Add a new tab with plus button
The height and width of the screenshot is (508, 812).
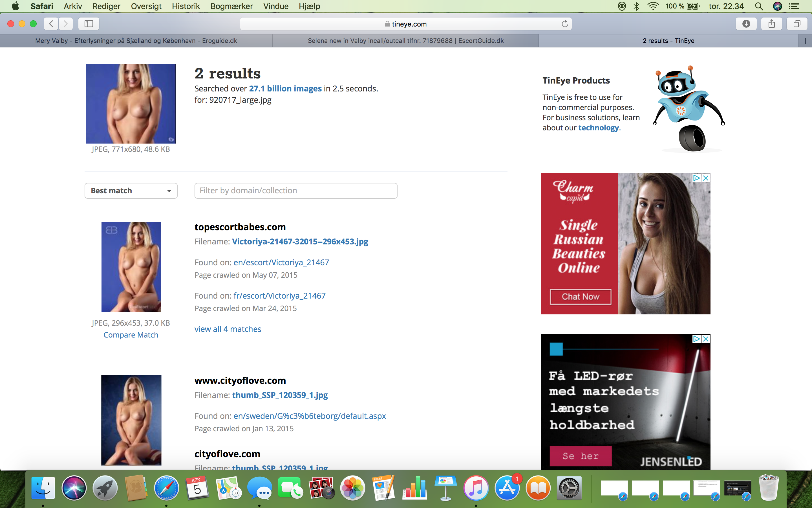[805, 41]
